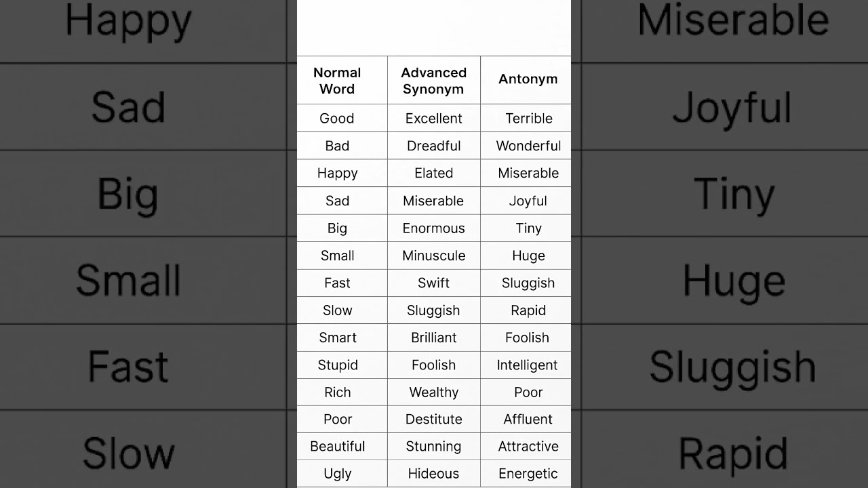The image size is (868, 488).
Task: Click the Normal Word column header
Action: pos(337,81)
